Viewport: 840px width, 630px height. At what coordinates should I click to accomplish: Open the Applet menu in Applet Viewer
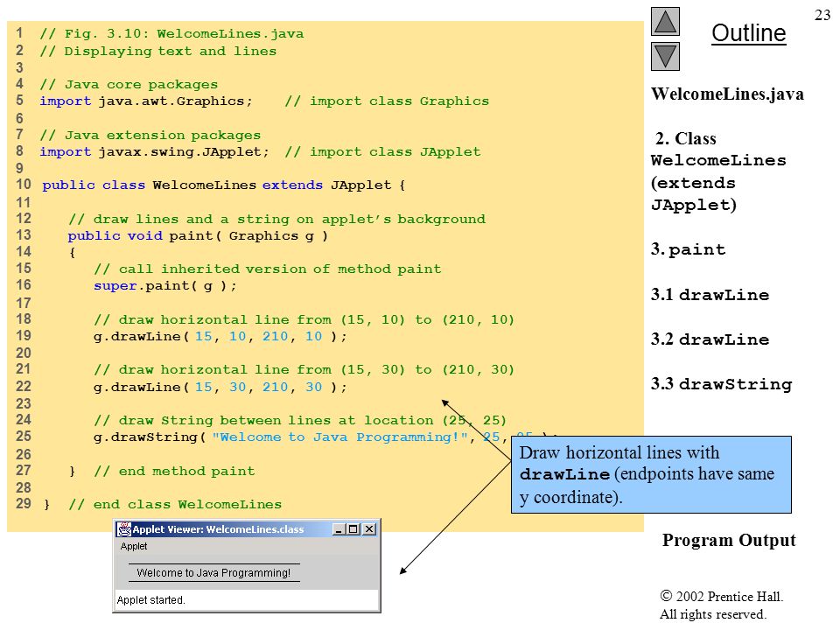(133, 546)
